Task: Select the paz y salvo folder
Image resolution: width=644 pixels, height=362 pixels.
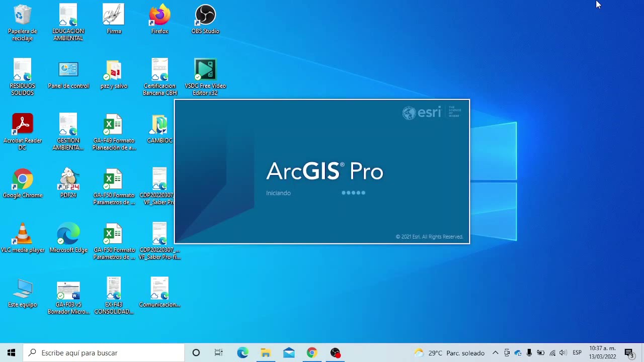Action: point(114,74)
